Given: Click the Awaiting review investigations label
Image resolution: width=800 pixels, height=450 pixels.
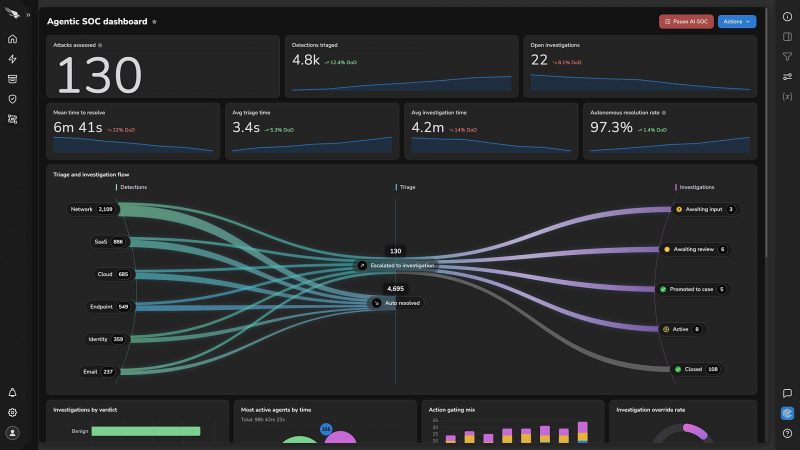Looking at the screenshot, I should click(x=693, y=249).
